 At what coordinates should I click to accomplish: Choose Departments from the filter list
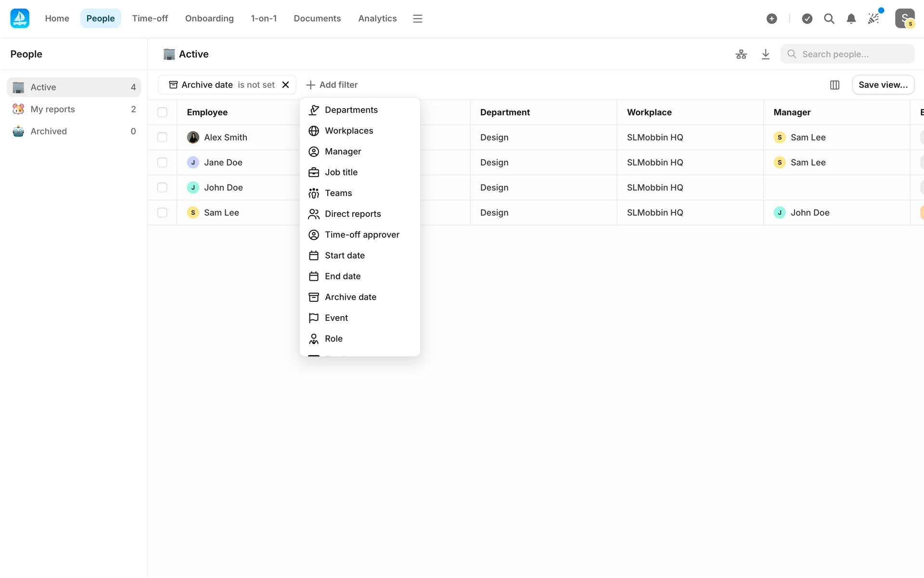(351, 110)
